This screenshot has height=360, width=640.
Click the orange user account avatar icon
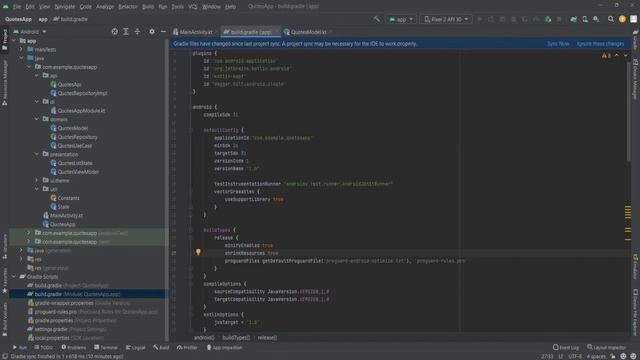622,19
